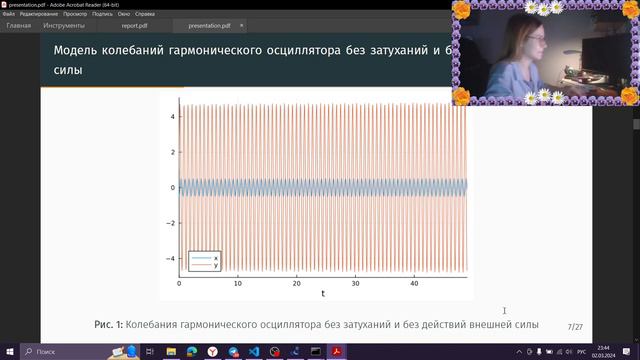
Task: Open Telegram from the taskbar
Action: point(233,351)
